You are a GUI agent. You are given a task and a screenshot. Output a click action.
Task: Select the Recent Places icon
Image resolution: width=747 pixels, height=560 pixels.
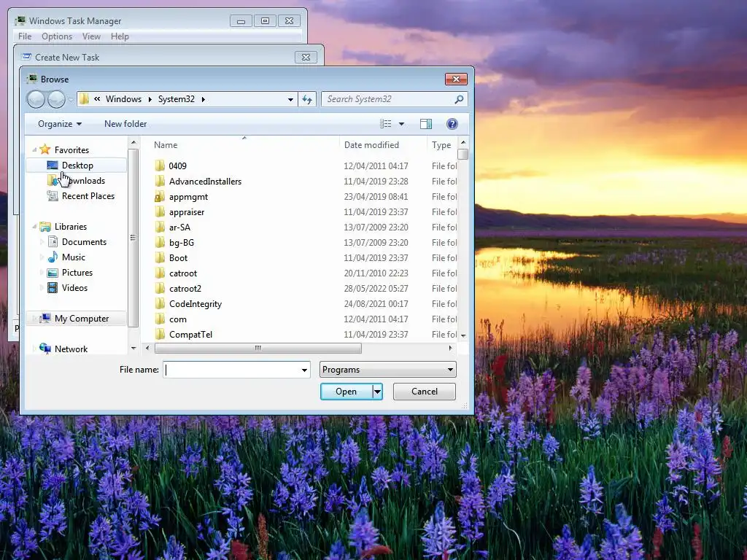[53, 195]
